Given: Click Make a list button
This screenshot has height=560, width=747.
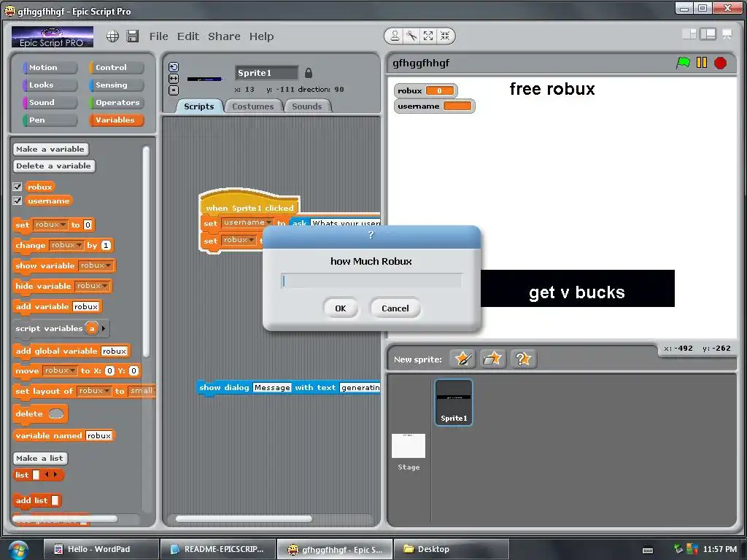Looking at the screenshot, I should coord(39,458).
